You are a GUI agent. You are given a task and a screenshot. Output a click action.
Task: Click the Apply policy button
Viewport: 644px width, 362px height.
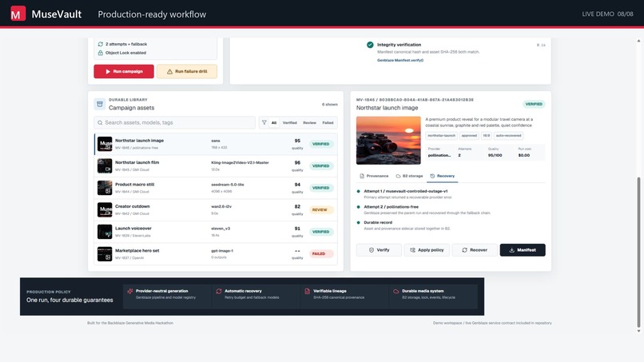tap(427, 250)
